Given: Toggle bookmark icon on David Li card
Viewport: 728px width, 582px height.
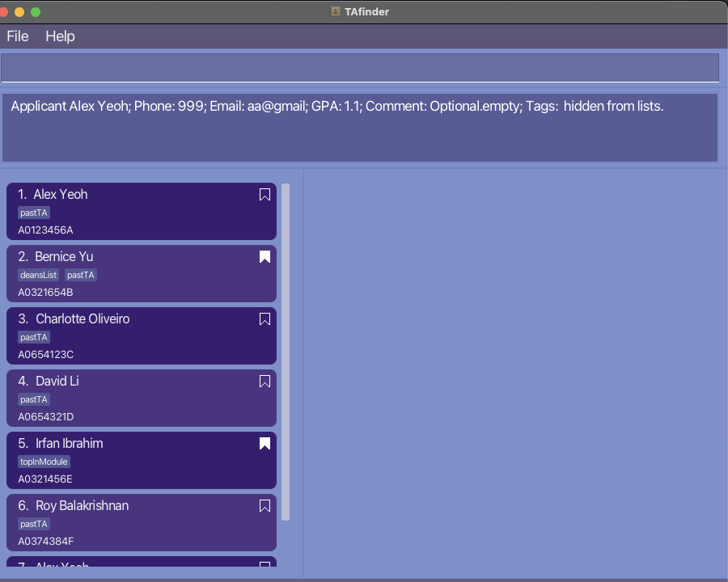Looking at the screenshot, I should pos(265,381).
